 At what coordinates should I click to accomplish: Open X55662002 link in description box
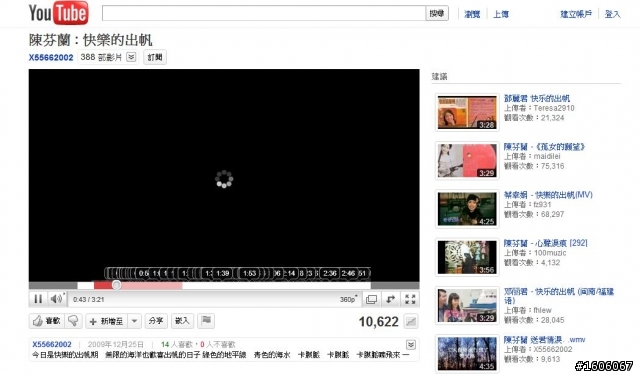point(52,345)
